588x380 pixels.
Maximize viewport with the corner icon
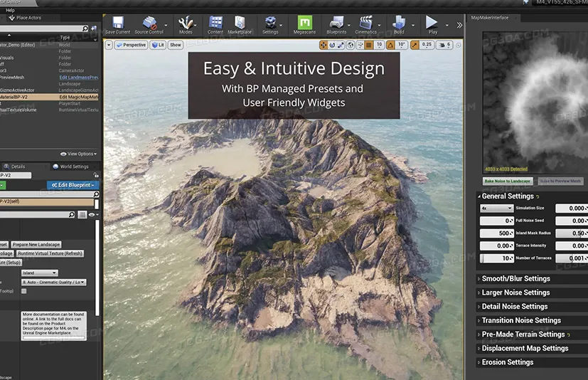tap(459, 45)
